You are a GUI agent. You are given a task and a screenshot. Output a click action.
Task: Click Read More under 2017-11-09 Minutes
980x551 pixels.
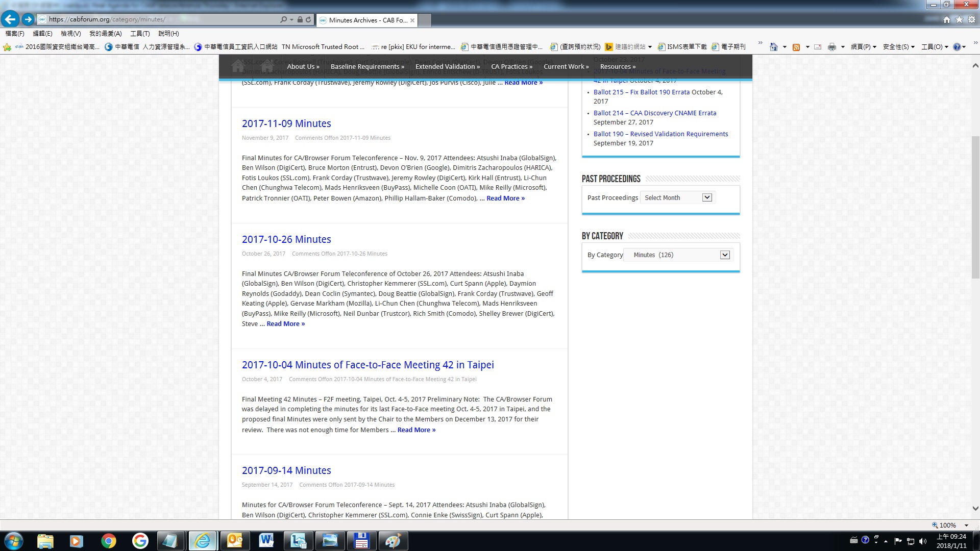click(x=505, y=198)
